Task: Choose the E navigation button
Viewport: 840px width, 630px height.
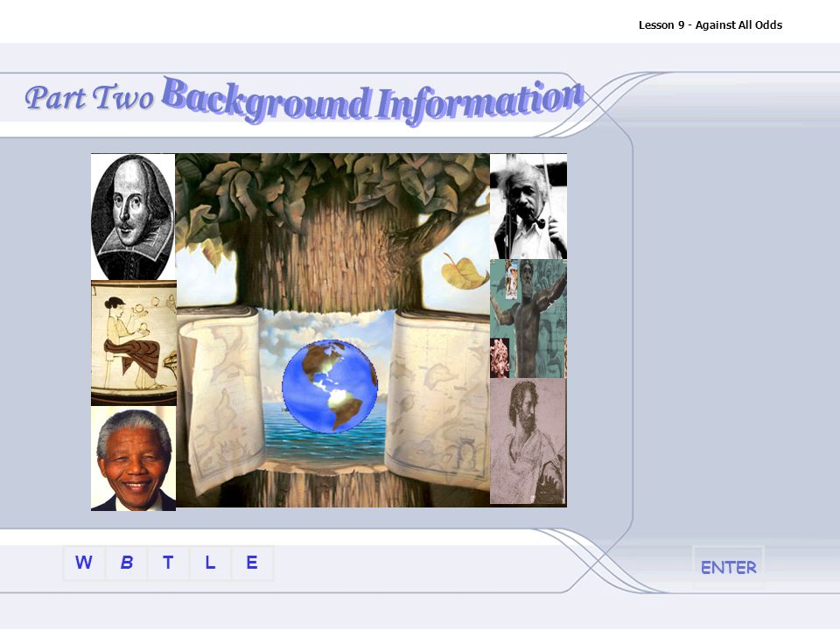Action: coord(252,563)
